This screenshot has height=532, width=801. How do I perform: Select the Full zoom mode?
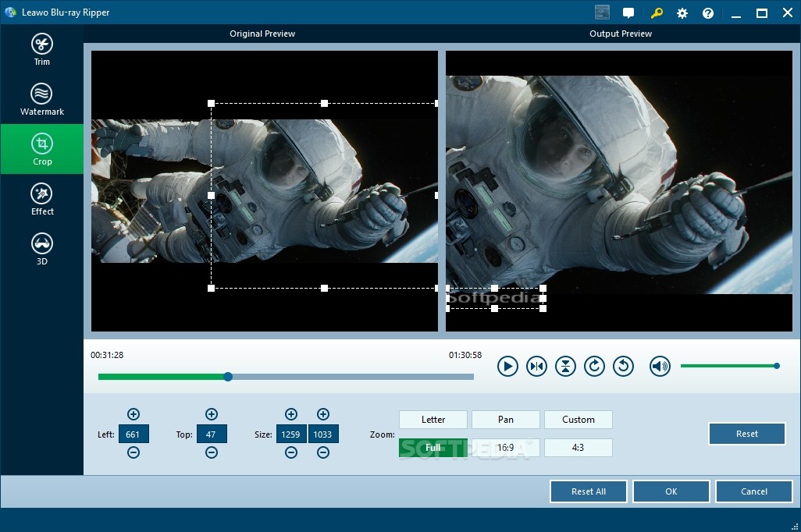pyautogui.click(x=433, y=448)
